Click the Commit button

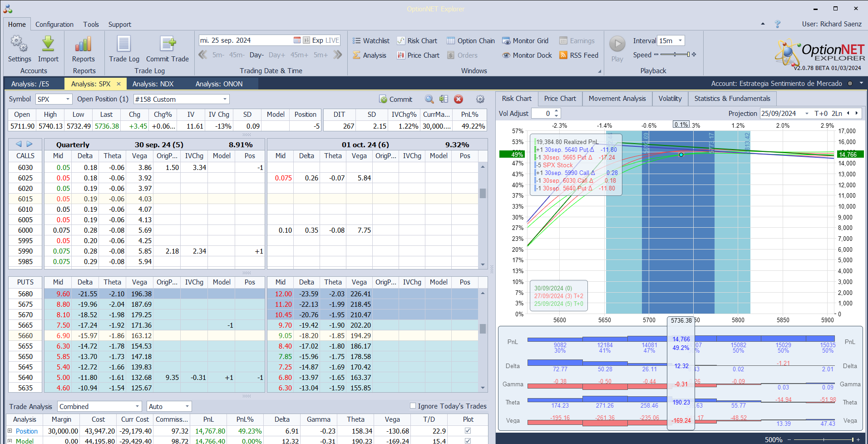click(395, 99)
